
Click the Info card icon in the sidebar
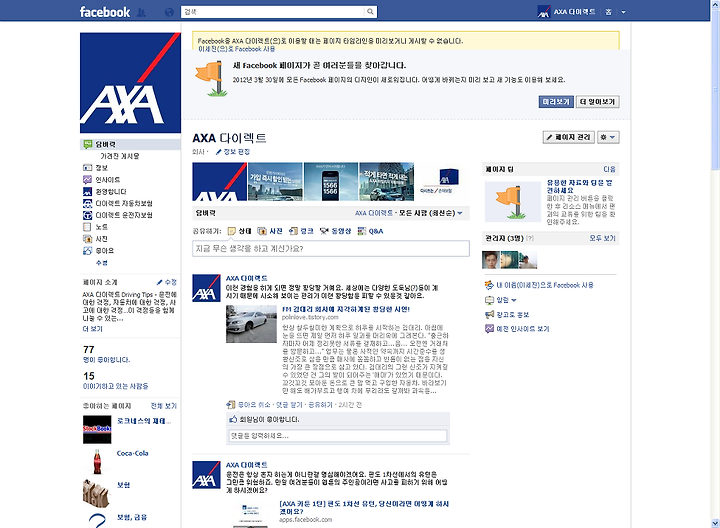87,168
